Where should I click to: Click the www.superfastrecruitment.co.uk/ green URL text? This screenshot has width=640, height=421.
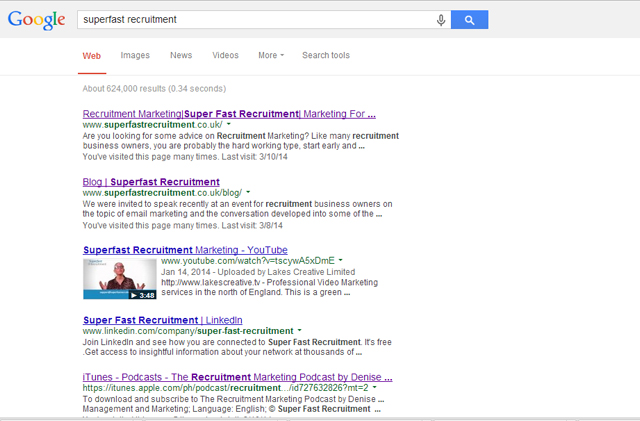coord(153,125)
